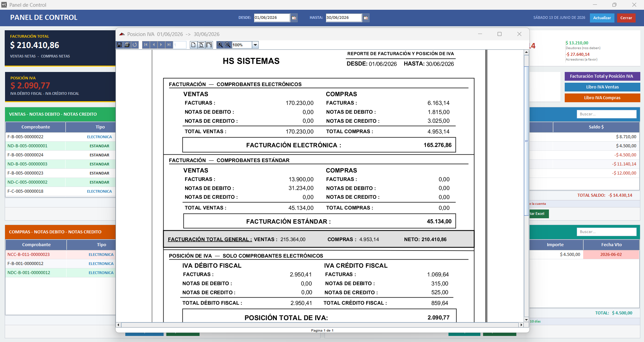Click the lower Buscar search box
644x342 pixels.
tap(606, 232)
